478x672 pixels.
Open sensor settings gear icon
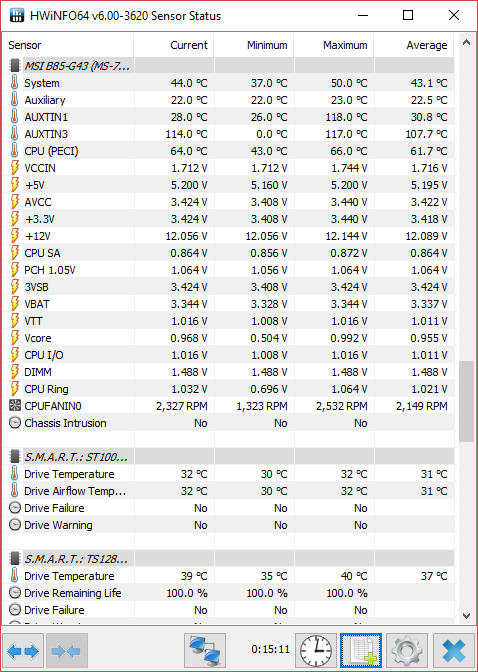[x=406, y=651]
